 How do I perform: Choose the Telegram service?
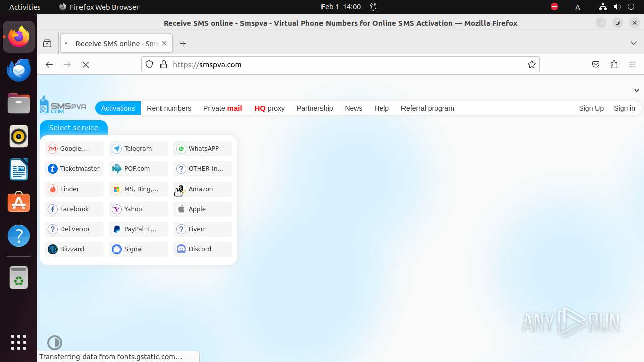[x=138, y=149]
